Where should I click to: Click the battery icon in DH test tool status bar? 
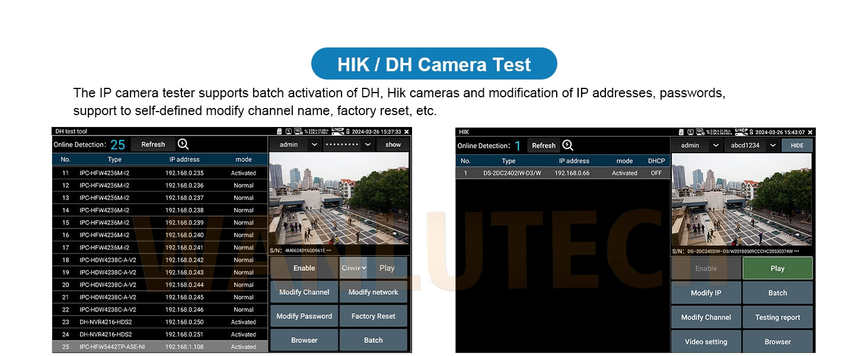pos(348,132)
